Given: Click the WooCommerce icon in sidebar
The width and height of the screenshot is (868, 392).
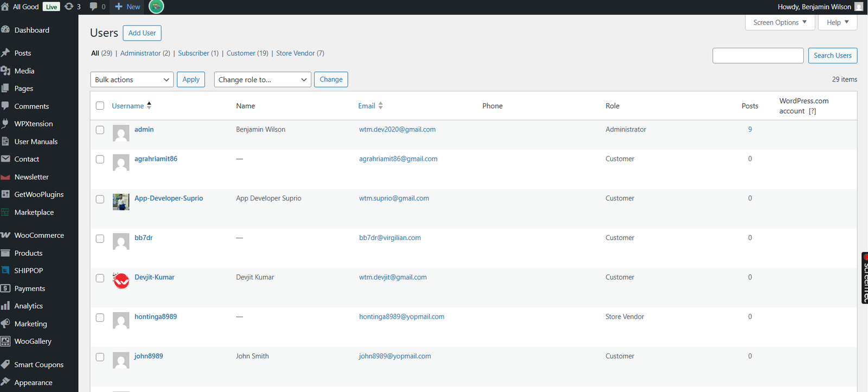Looking at the screenshot, I should (5, 235).
